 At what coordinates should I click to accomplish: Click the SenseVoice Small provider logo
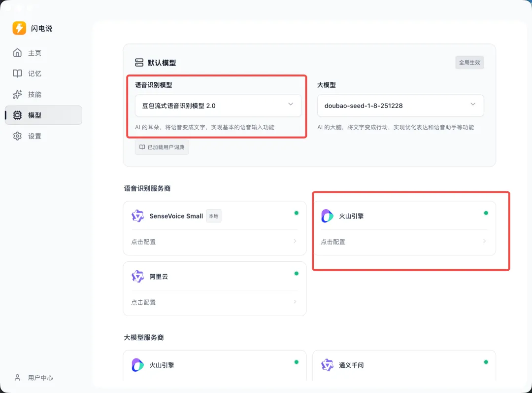pos(138,216)
